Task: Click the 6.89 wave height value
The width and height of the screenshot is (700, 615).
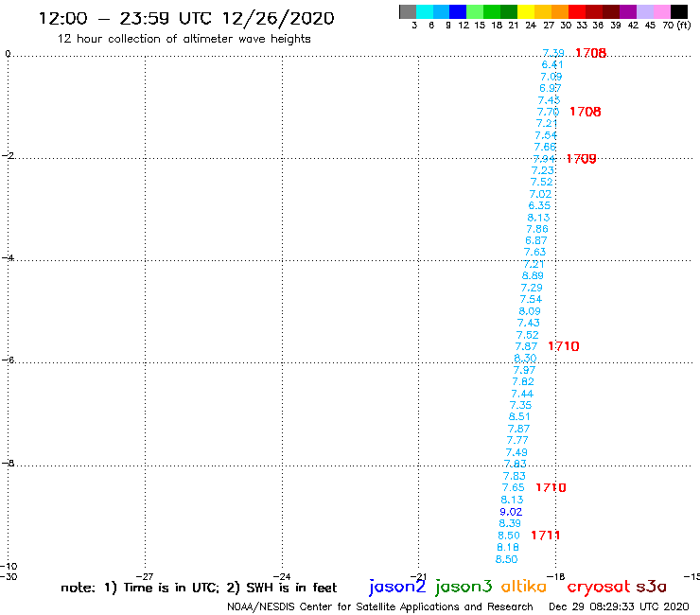Action: tap(533, 275)
